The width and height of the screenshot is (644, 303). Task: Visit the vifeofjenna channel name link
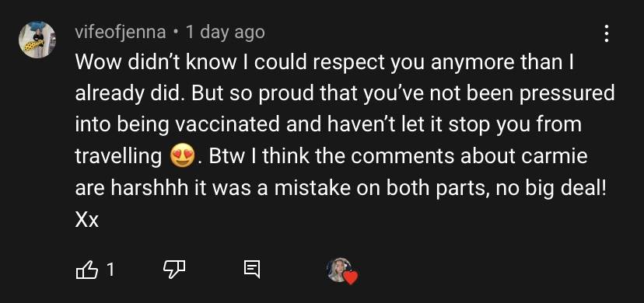(121, 32)
